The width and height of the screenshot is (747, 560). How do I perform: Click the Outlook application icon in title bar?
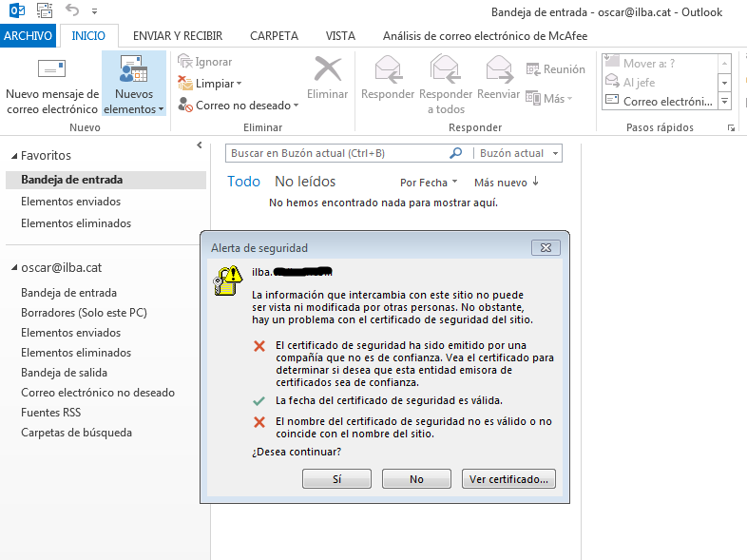(17, 10)
